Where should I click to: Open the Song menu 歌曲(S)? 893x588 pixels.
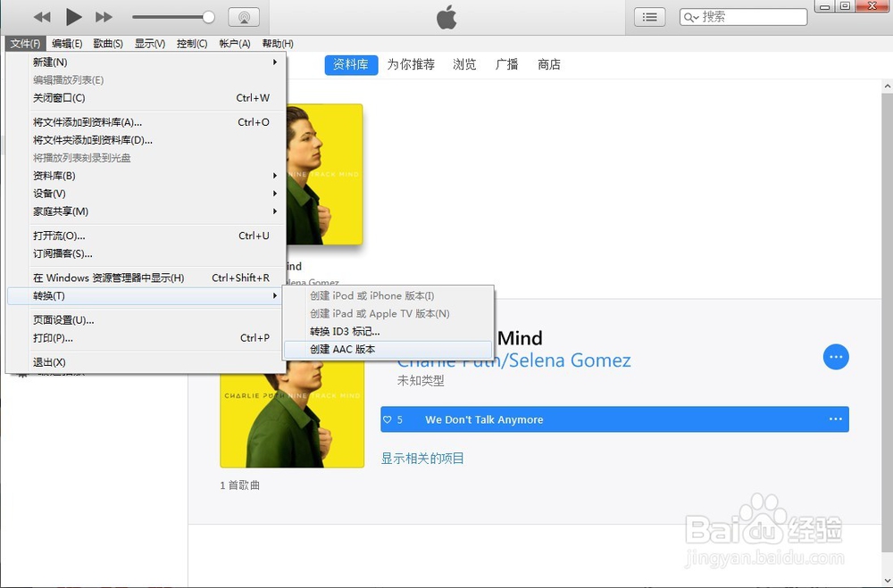click(x=108, y=43)
